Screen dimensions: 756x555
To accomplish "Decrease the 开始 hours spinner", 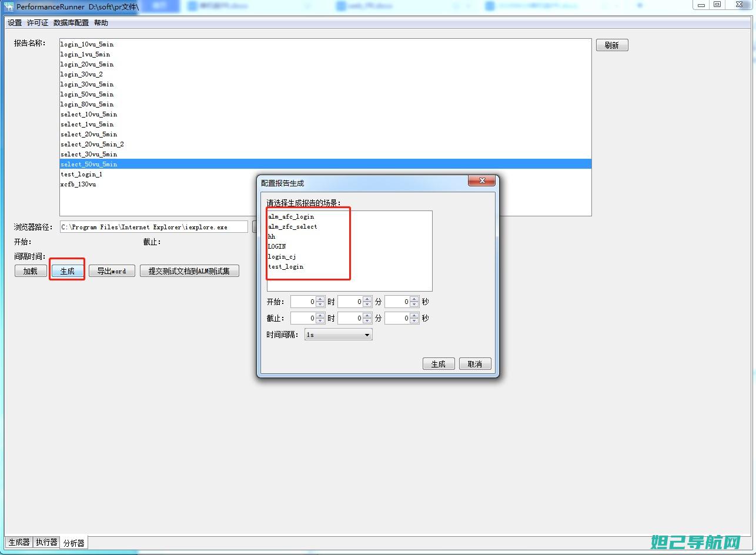I will point(320,304).
